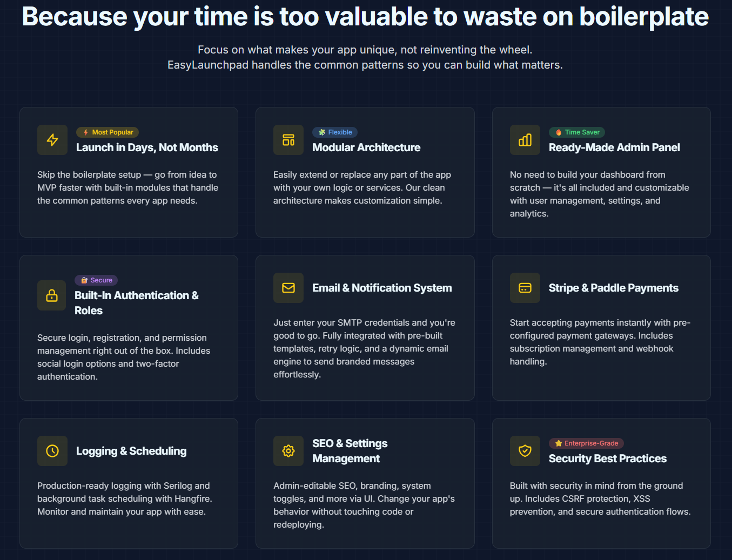Viewport: 732px width, 560px height.
Task: Select the Enterprise-Grade badge
Action: [587, 443]
